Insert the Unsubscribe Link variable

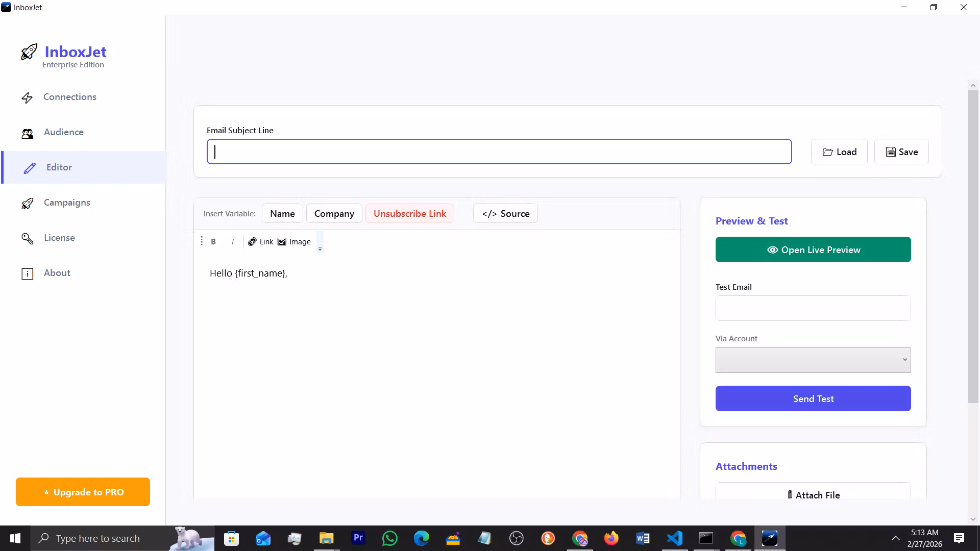tap(410, 213)
